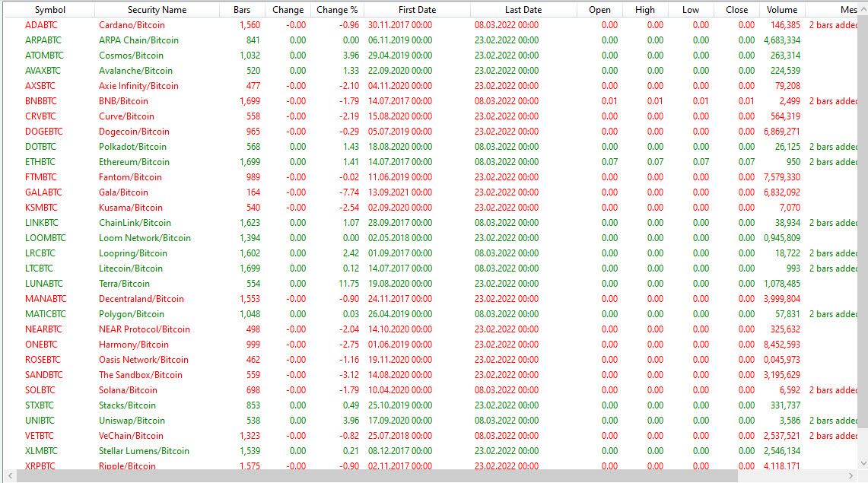868x483 pixels.
Task: Click the Volume column header
Action: [x=781, y=10]
